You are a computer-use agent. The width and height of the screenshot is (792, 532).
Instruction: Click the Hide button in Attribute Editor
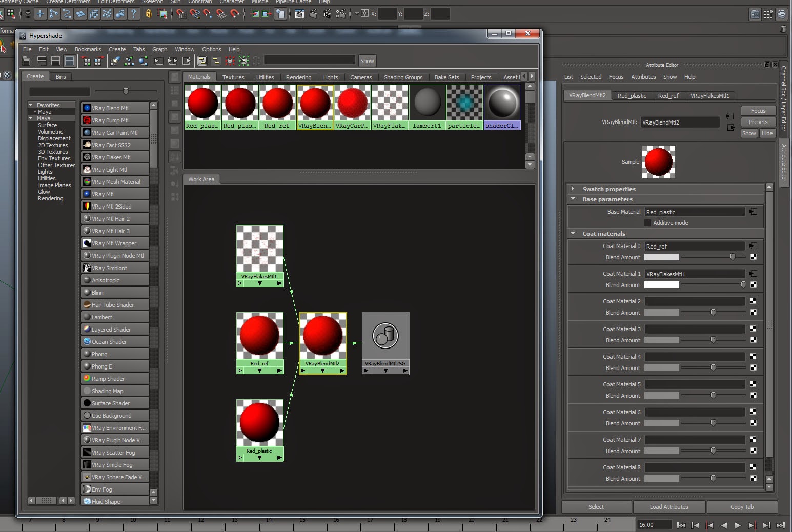click(x=767, y=133)
